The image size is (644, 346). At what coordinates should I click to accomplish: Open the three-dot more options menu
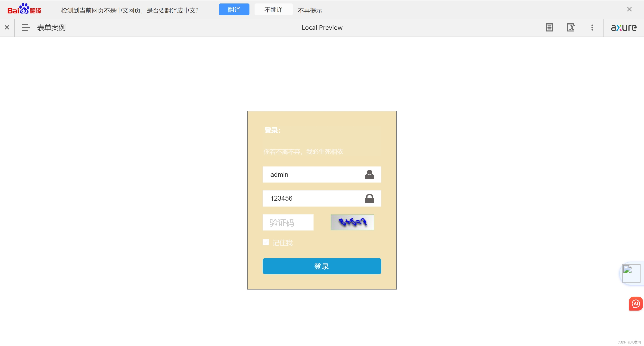click(x=592, y=28)
